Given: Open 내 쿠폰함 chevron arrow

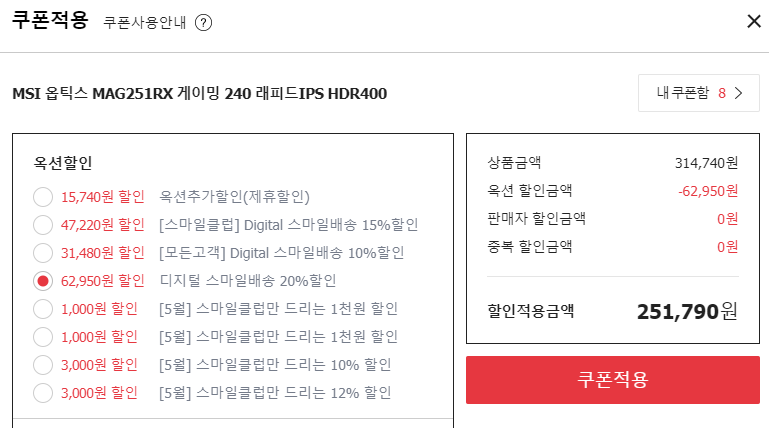Looking at the screenshot, I should (x=739, y=93).
